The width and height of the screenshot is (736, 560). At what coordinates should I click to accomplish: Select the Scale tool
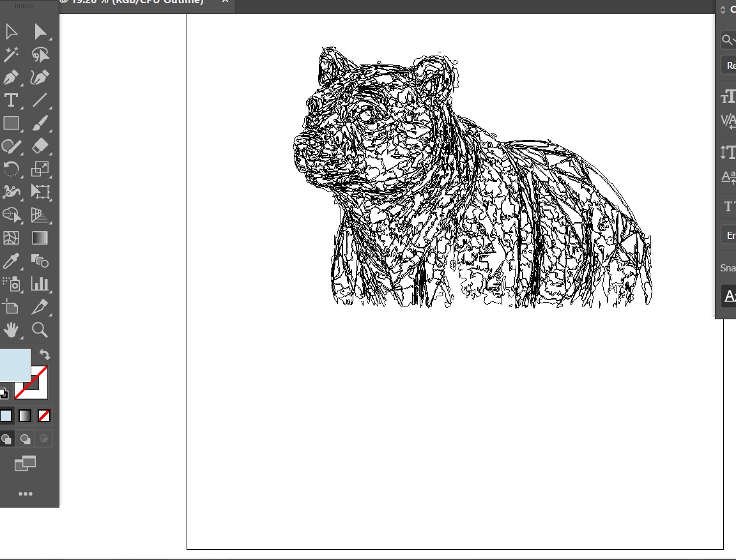[40, 169]
